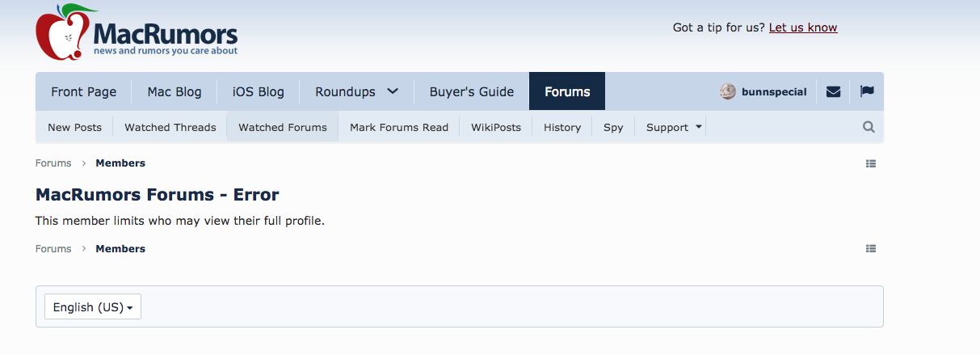Viewport: 980px width, 355px height.
Task: Click the search magnifier icon
Action: pyautogui.click(x=869, y=127)
